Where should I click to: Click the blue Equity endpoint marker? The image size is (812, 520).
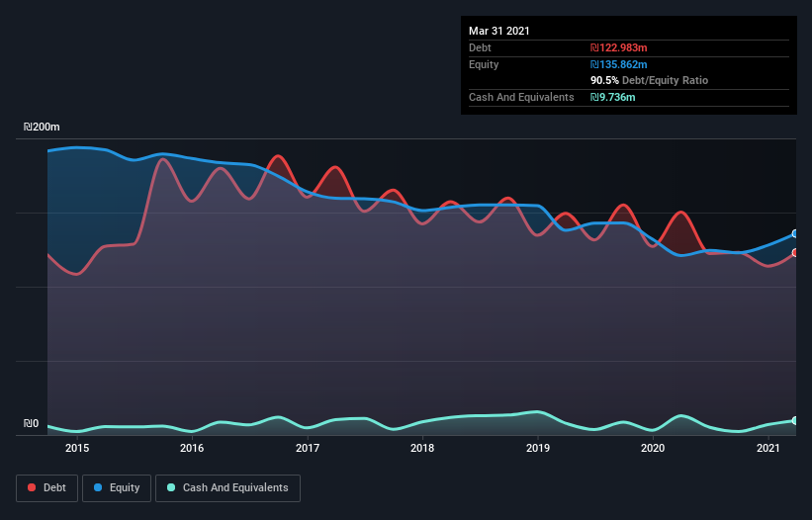(795, 234)
